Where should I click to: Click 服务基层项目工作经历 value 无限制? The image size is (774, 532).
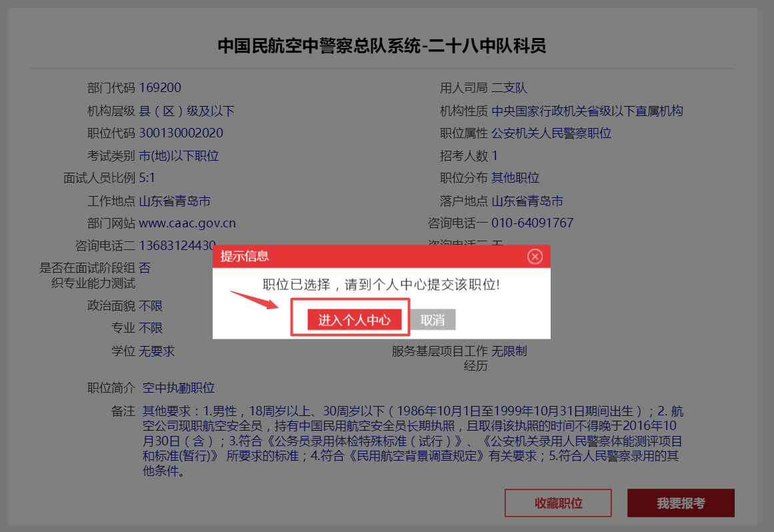point(509,351)
